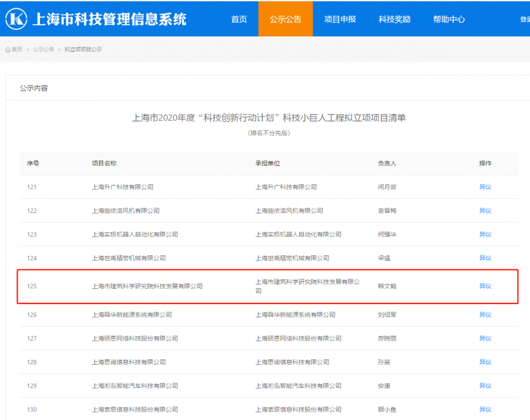Click 异议 for 上海世禹精密机械有限公司
This screenshot has width=530, height=420.
[x=485, y=258]
